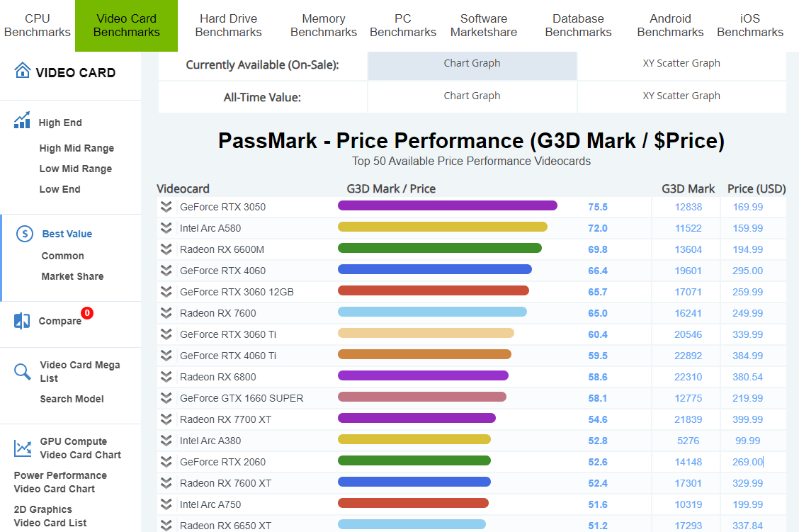799x532 pixels.
Task: Open the Hard Drive Benchmarks tab
Action: pos(228,26)
